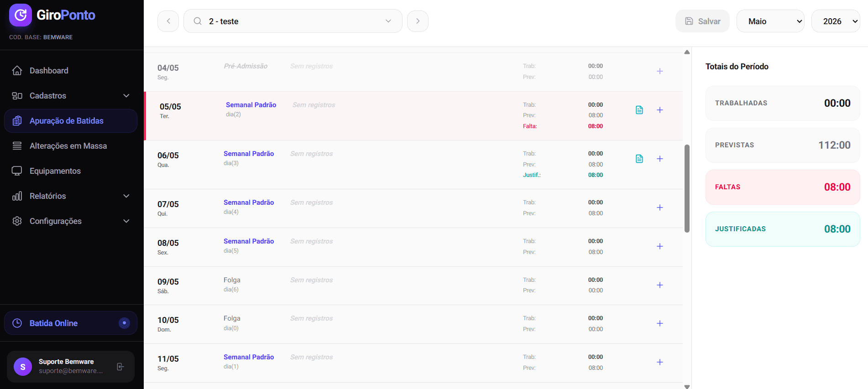Image resolution: width=868 pixels, height=389 pixels.
Task: Click Folga label on 09/05 row
Action: (x=232, y=280)
